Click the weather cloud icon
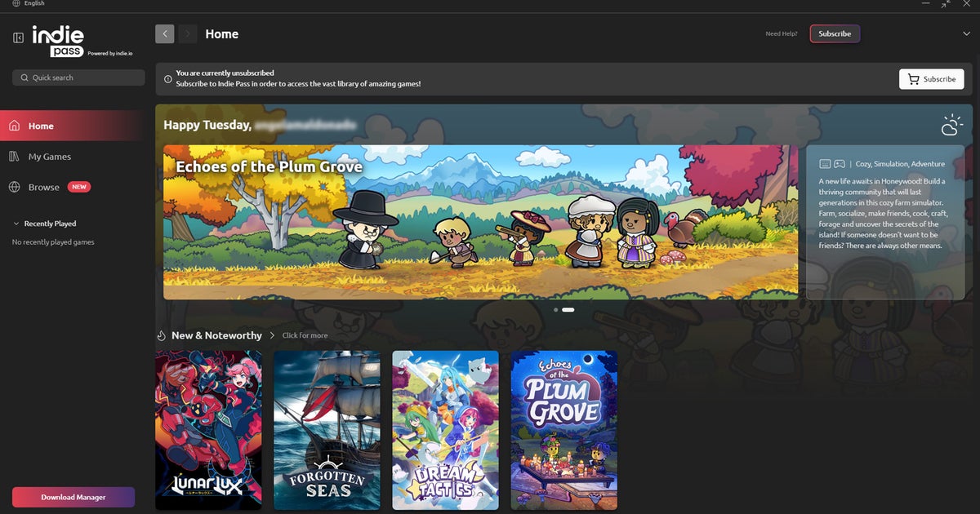Screen dimensions: 980x514 point(951,125)
